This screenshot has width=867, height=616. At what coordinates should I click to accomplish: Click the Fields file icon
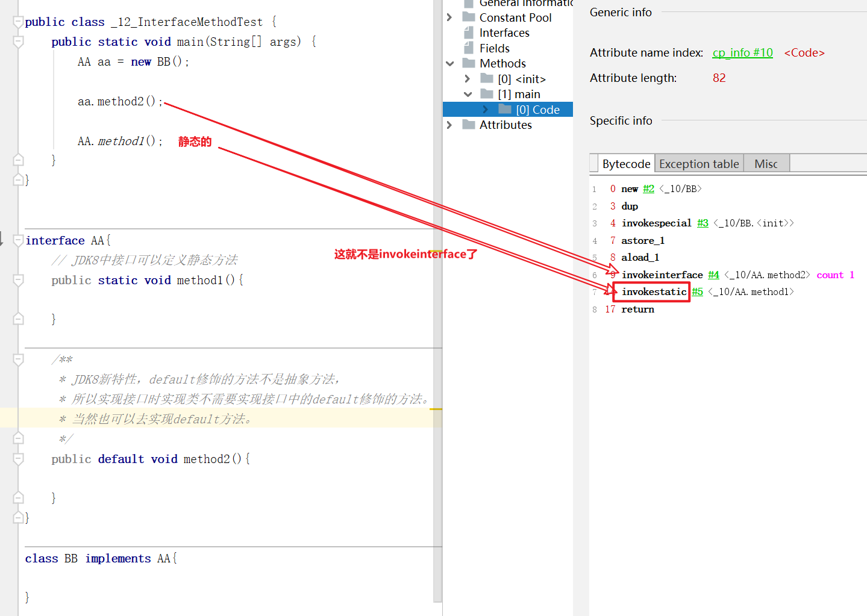pyautogui.click(x=469, y=48)
